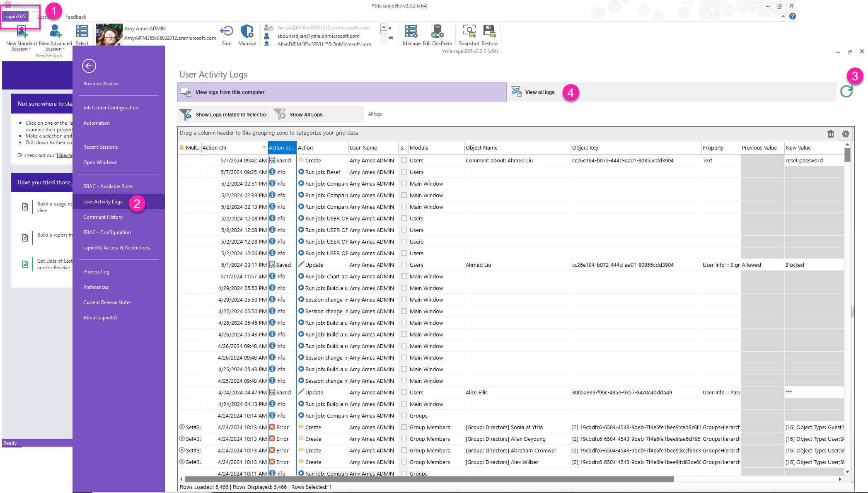Viewport: 868px width, 493px height.
Task: Toggle checkbox on Comment about Ahmed Liu row
Action: (x=404, y=160)
